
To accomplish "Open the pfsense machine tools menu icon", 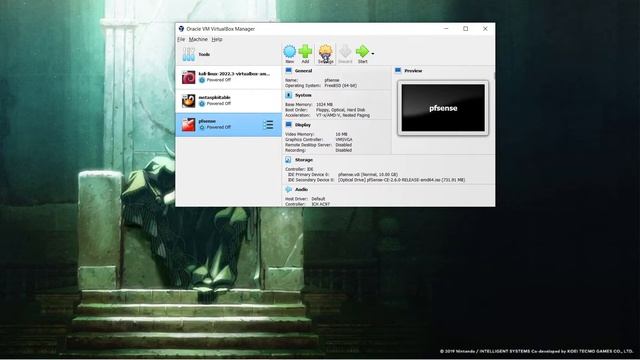I will (x=268, y=124).
